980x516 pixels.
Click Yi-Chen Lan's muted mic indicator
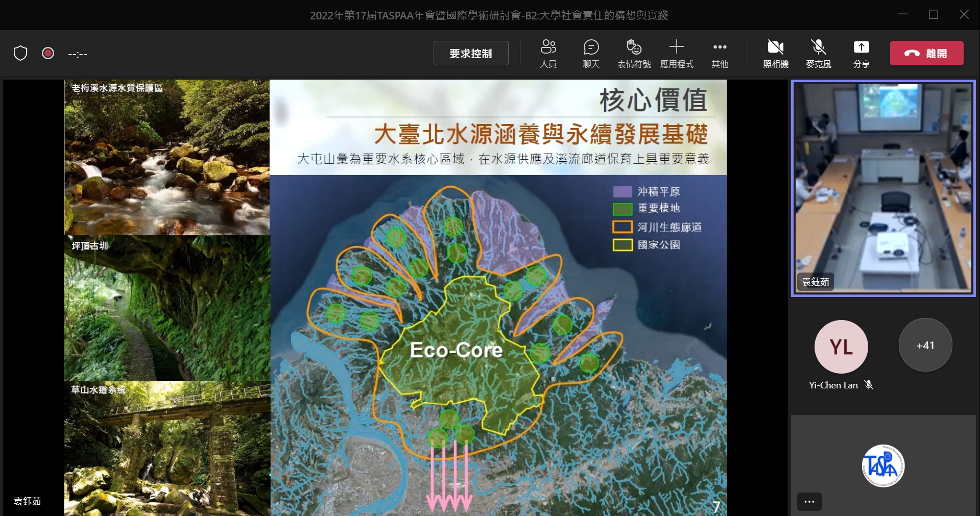coord(869,385)
